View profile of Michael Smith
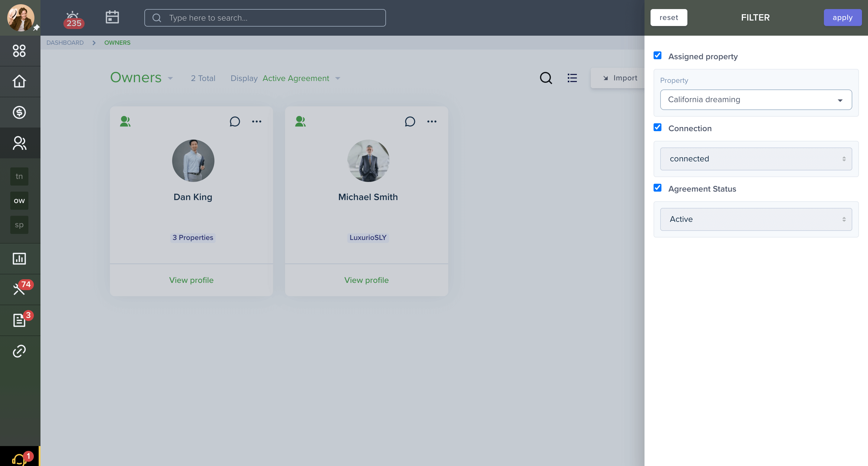Image resolution: width=868 pixels, height=466 pixels. point(367,280)
